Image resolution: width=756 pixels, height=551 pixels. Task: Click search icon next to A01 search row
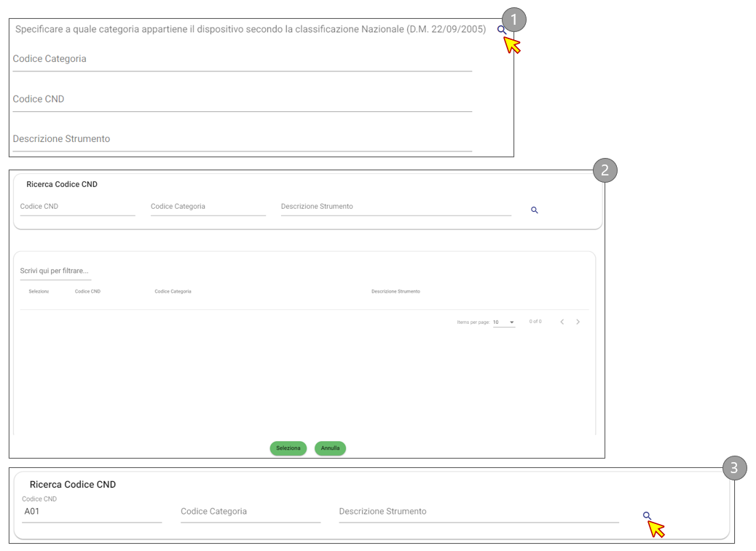[x=647, y=515]
